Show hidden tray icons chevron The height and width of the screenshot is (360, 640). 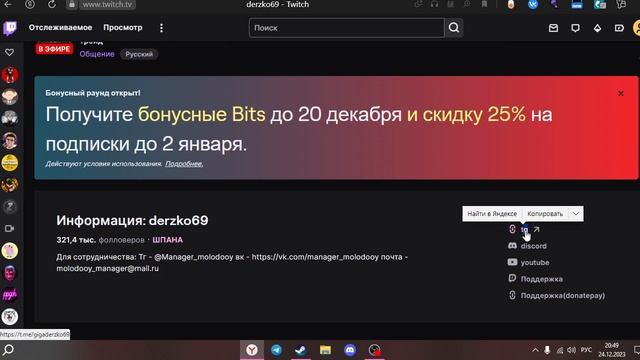point(535,350)
